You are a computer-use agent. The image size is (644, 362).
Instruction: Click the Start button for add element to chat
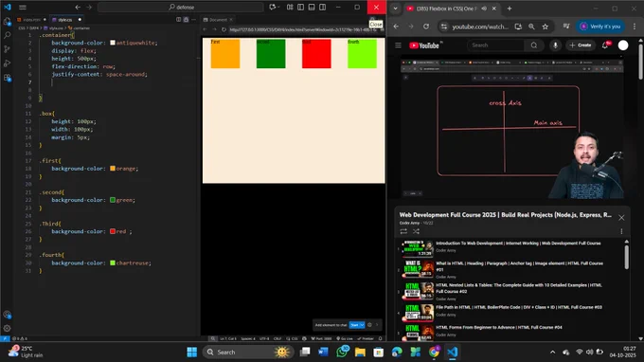pos(354,325)
